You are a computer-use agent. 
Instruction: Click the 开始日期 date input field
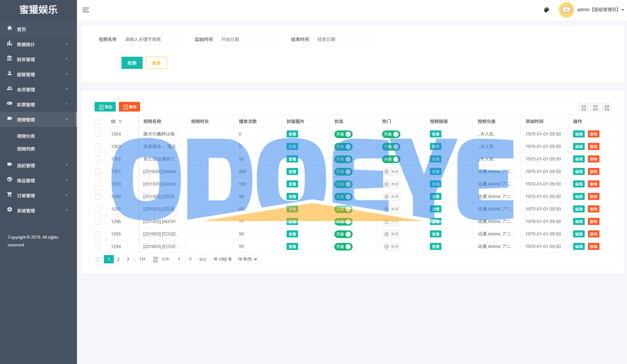tap(248, 39)
